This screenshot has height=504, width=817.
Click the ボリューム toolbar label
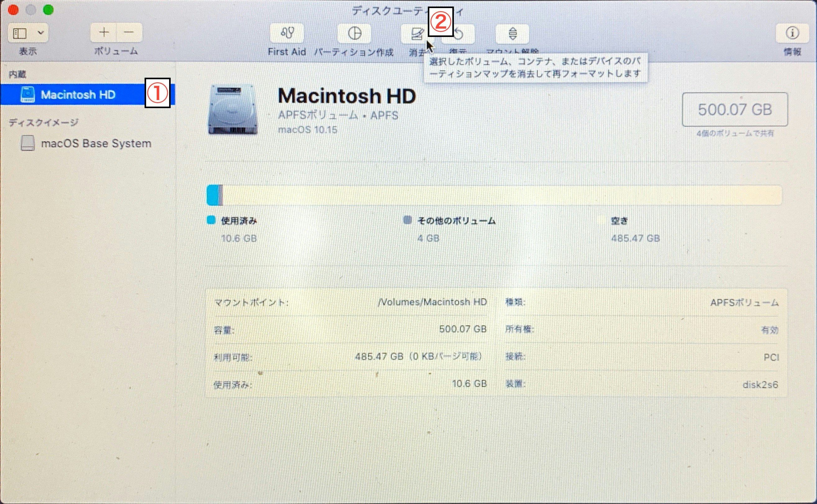[116, 51]
